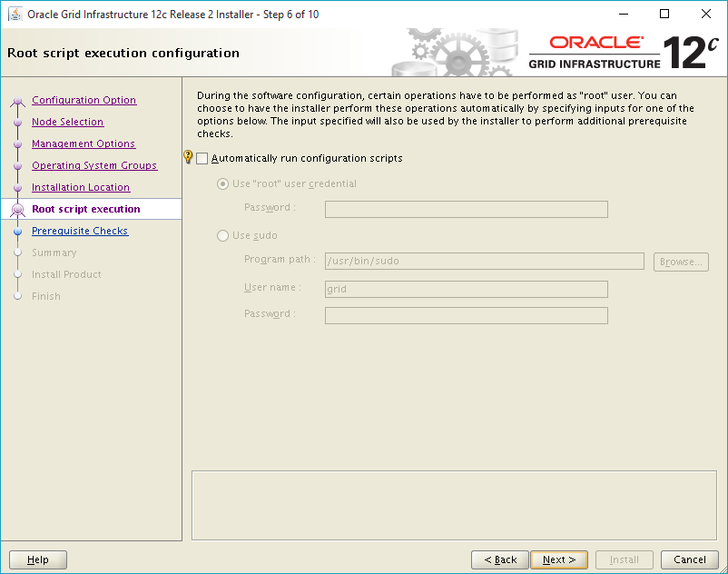The width and height of the screenshot is (728, 574).
Task: Click the Help button
Action: coord(38,560)
